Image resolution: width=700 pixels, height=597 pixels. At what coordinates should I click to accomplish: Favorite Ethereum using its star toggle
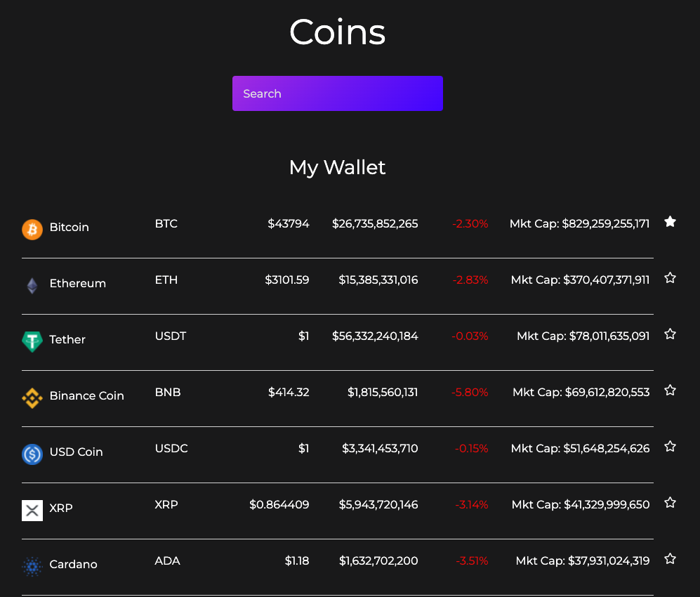tap(670, 278)
